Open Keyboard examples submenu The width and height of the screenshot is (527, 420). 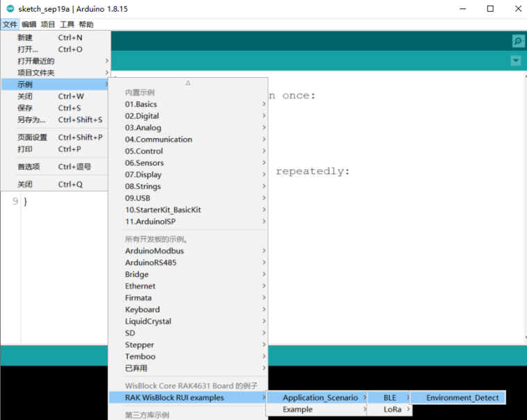pyautogui.click(x=188, y=310)
